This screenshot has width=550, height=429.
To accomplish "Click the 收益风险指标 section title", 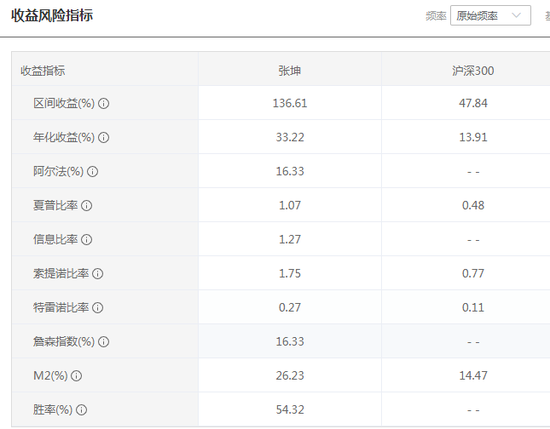I will click(52, 15).
